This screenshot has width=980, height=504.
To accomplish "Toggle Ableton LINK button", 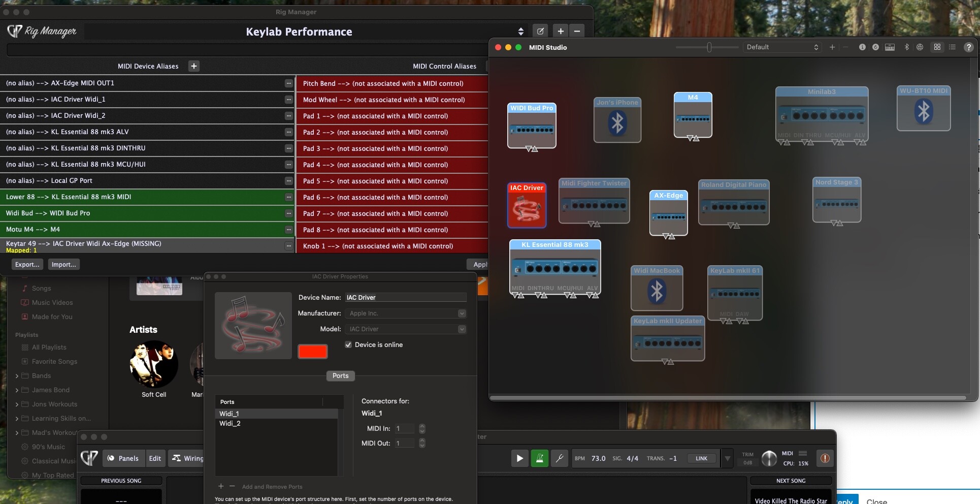I will 702,458.
